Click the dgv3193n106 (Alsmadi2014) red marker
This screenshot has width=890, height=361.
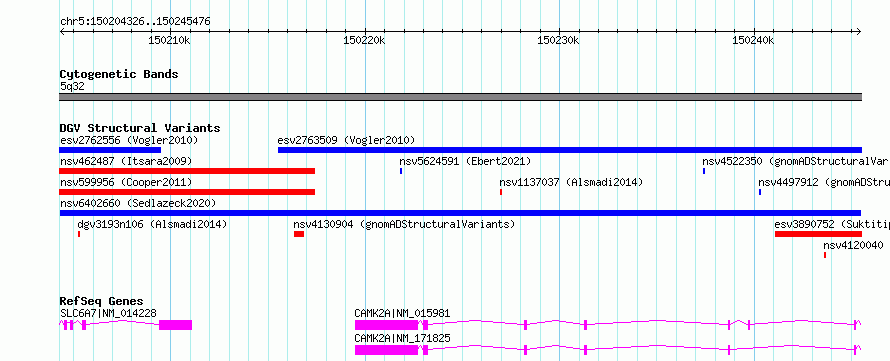point(79,234)
